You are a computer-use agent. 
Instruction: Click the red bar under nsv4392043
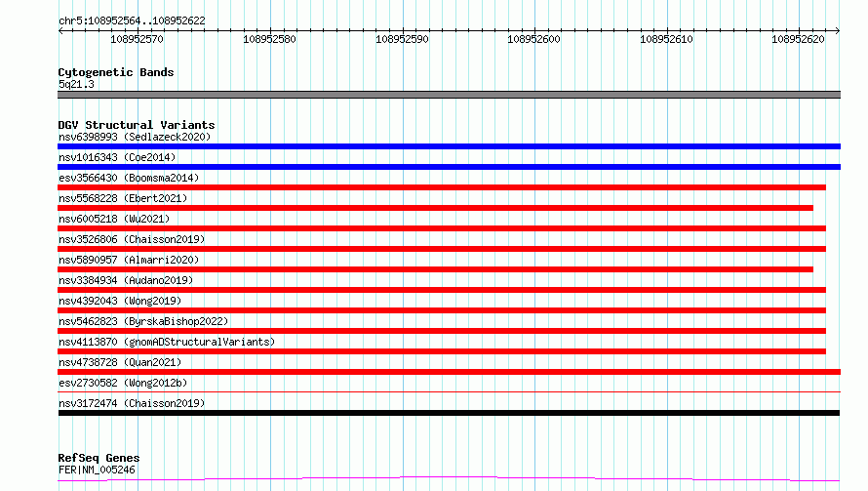(442, 310)
